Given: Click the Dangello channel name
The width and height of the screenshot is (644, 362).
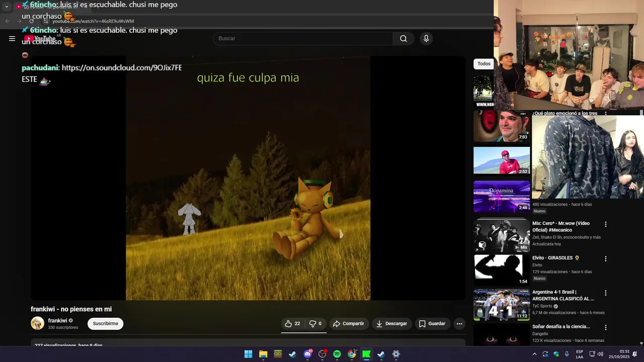Looking at the screenshot, I should (540, 334).
